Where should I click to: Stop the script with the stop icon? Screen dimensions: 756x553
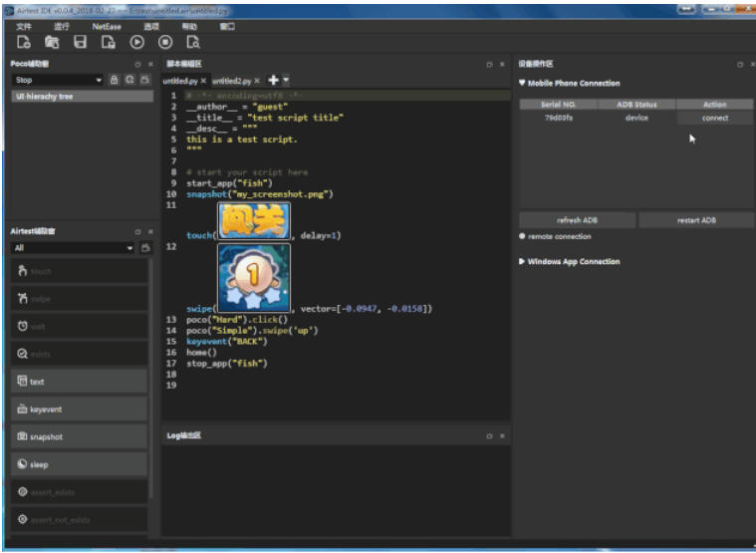point(165,43)
